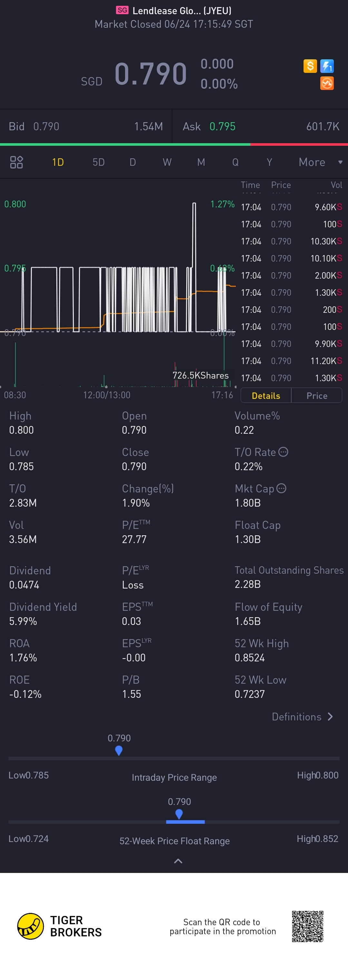Tap the Ask 0.795 quote cell
The width and height of the screenshot is (348, 980).
(261, 126)
